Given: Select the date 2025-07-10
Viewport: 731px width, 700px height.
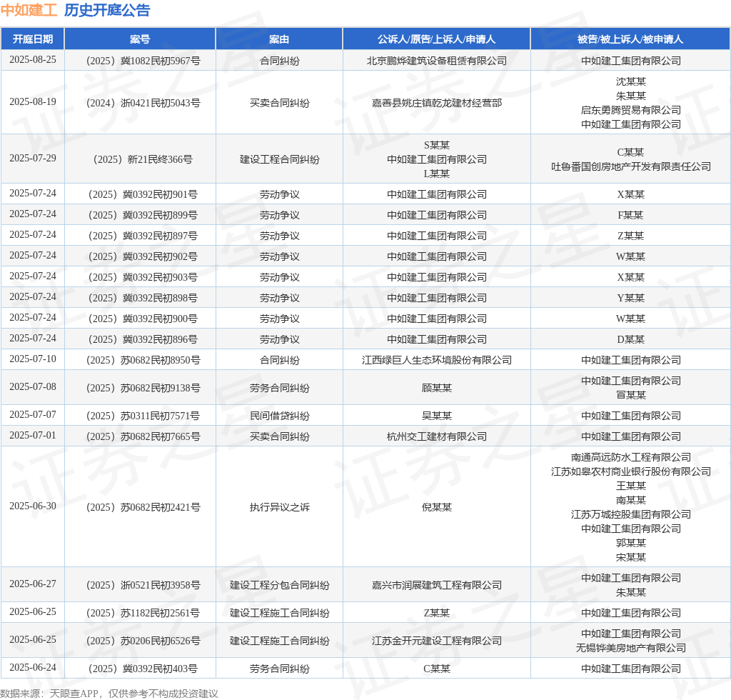Looking at the screenshot, I should tap(33, 359).
